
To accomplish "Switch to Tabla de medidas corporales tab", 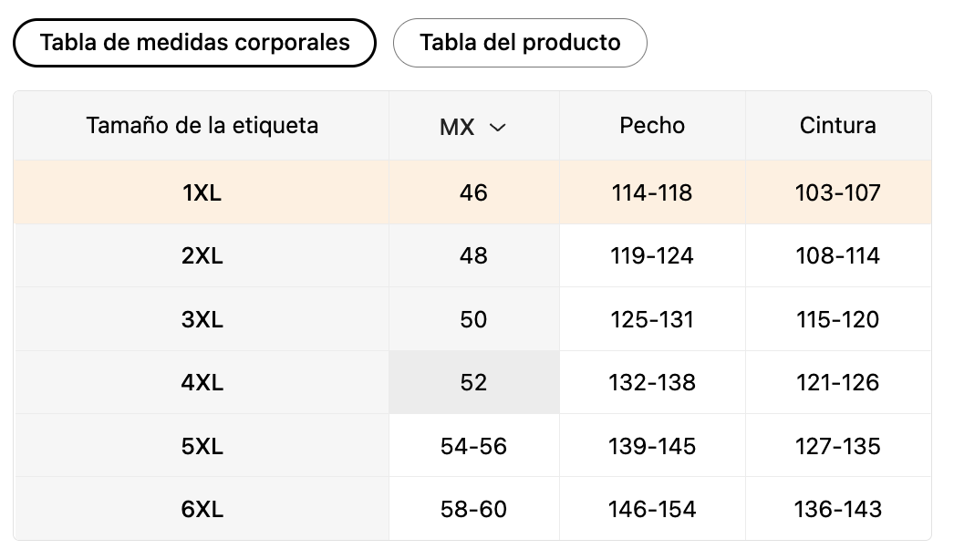I will point(194,43).
